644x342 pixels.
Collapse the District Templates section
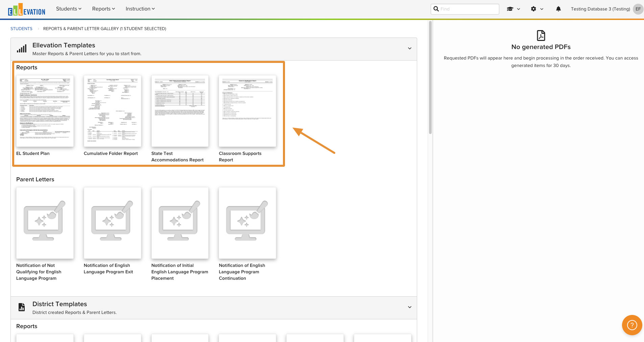click(409, 307)
